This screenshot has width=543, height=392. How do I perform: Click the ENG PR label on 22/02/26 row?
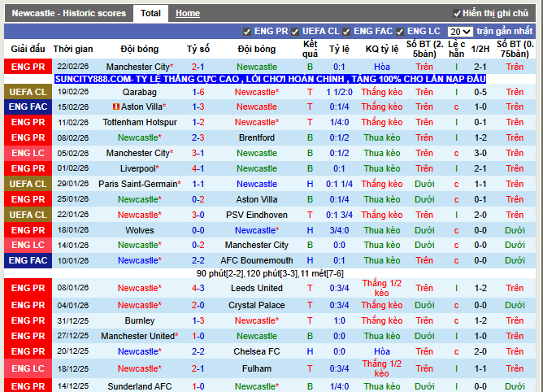click(x=28, y=67)
